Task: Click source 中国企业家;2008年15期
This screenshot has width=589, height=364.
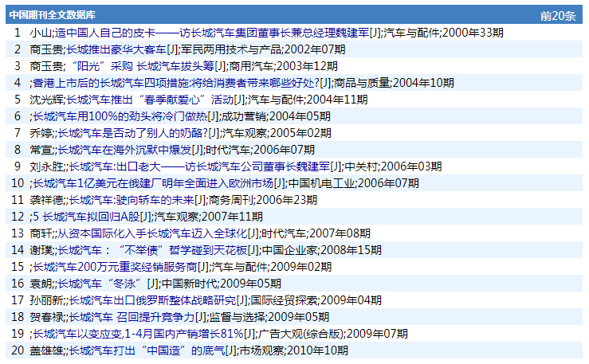Action: click(x=321, y=250)
